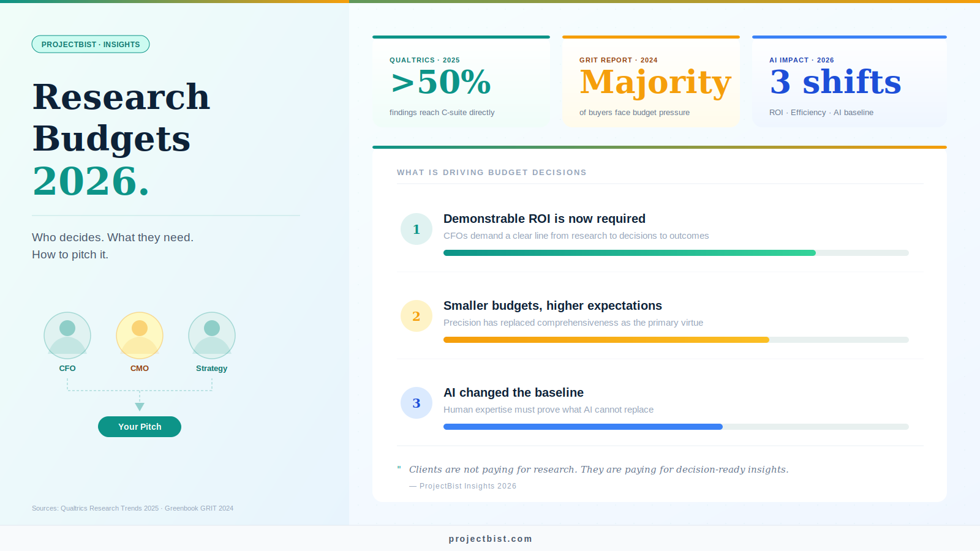
Task: Click the Research Budgets 2026 title
Action: (x=121, y=139)
